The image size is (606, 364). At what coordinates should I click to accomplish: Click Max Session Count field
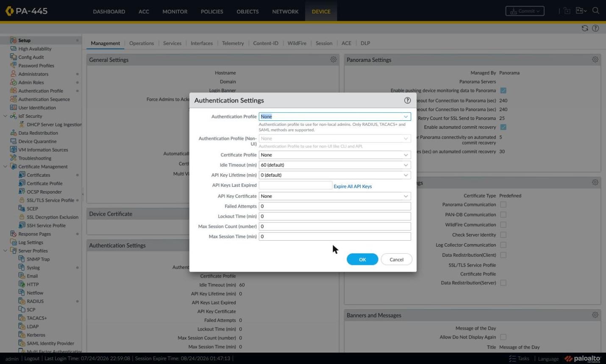[x=335, y=227]
